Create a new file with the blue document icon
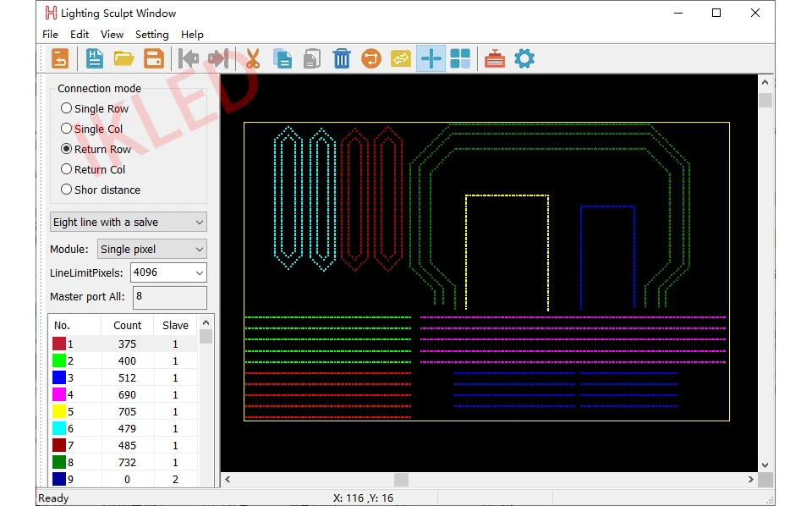This screenshot has width=812, height=506. (x=94, y=58)
